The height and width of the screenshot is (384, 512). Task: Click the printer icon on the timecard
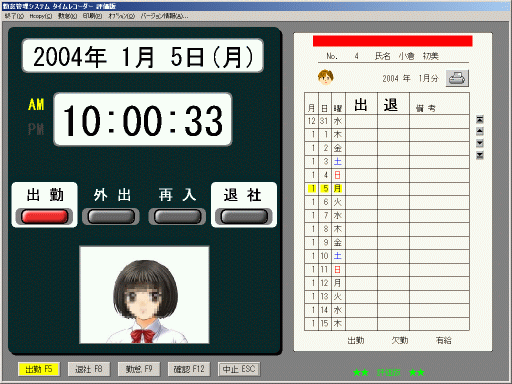point(457,78)
